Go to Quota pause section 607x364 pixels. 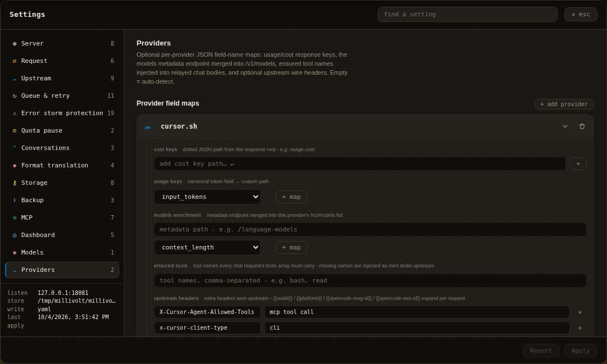pyautogui.click(x=62, y=131)
